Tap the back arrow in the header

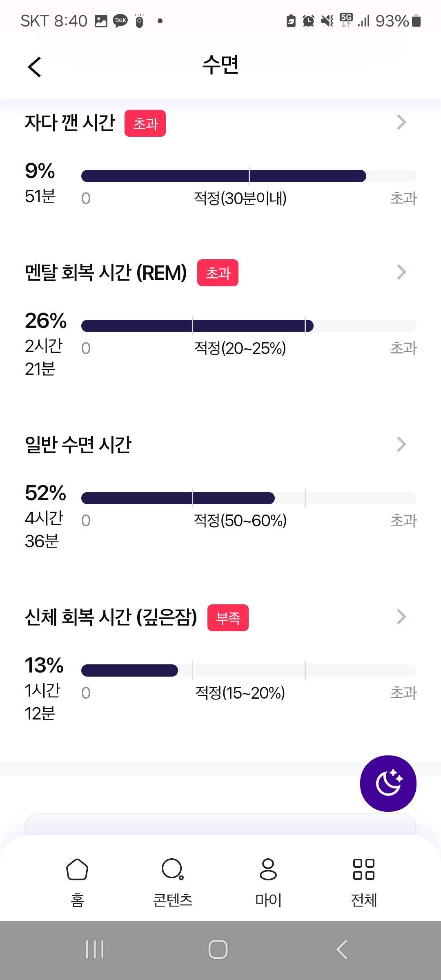coord(35,67)
